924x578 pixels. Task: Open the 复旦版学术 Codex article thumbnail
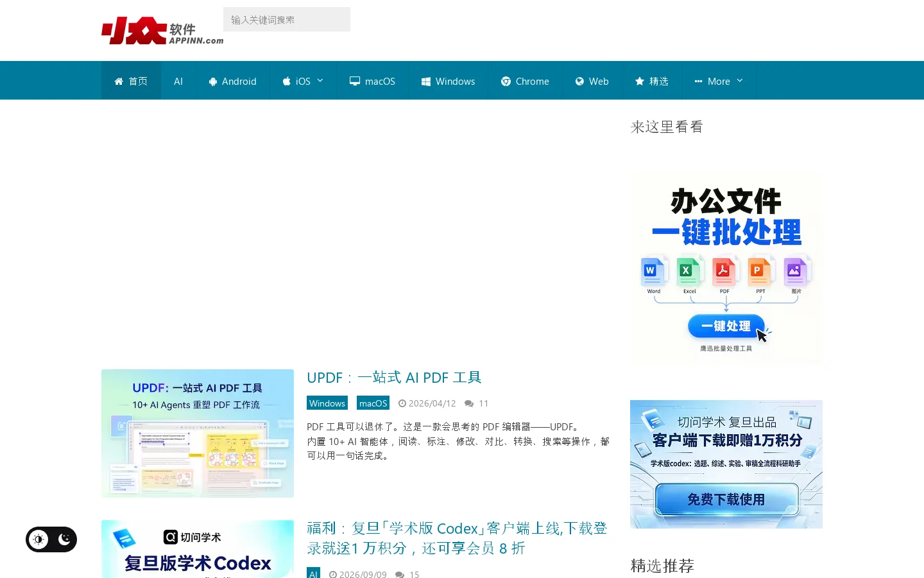(x=198, y=549)
